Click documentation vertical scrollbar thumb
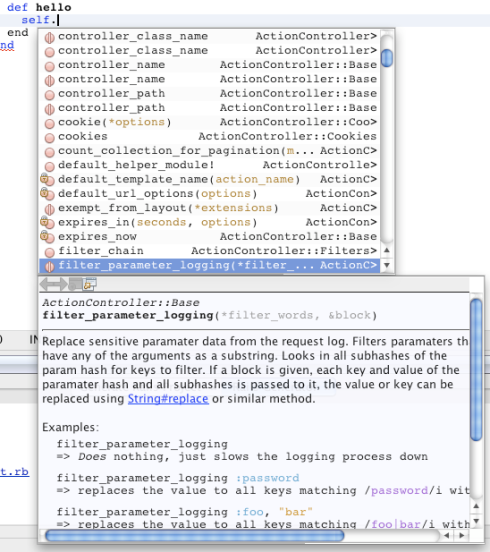 click(476, 369)
